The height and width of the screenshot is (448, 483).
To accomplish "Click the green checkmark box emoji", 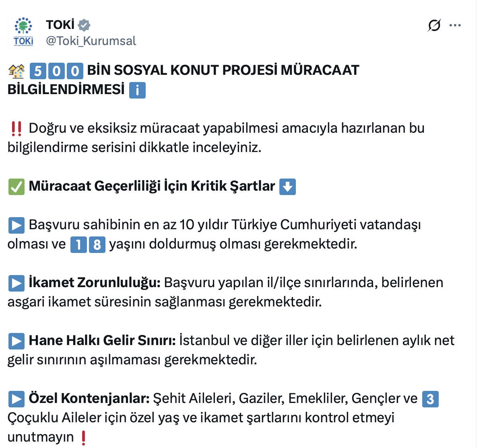I will click(x=17, y=187).
